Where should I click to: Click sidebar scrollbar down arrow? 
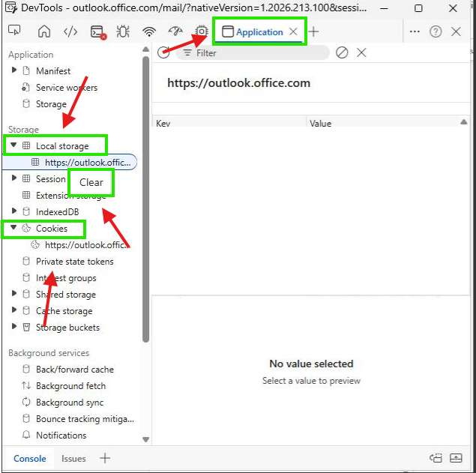145,439
